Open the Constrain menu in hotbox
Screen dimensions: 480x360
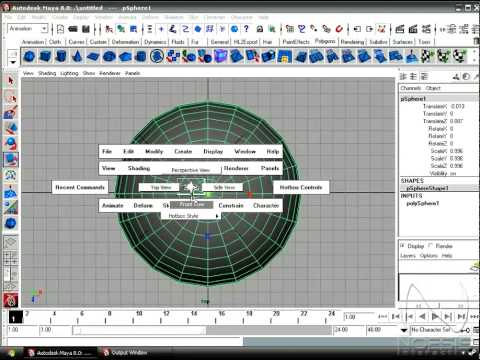[x=231, y=205]
